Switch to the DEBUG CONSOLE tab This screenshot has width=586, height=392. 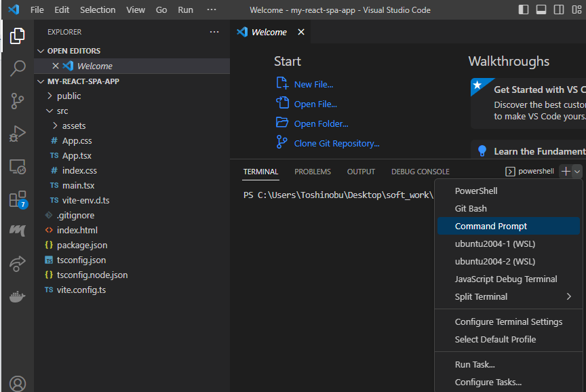click(x=420, y=172)
